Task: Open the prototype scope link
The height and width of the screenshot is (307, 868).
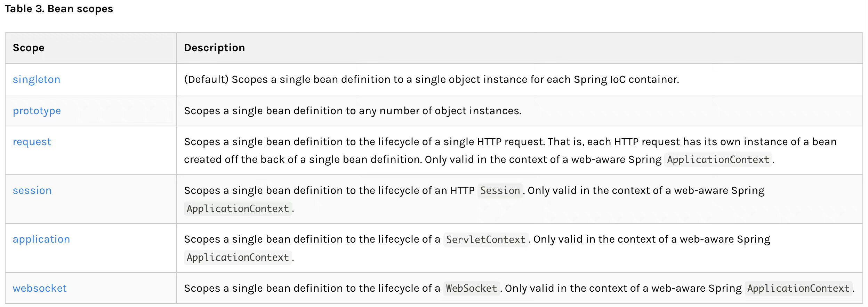Action: coord(37,111)
